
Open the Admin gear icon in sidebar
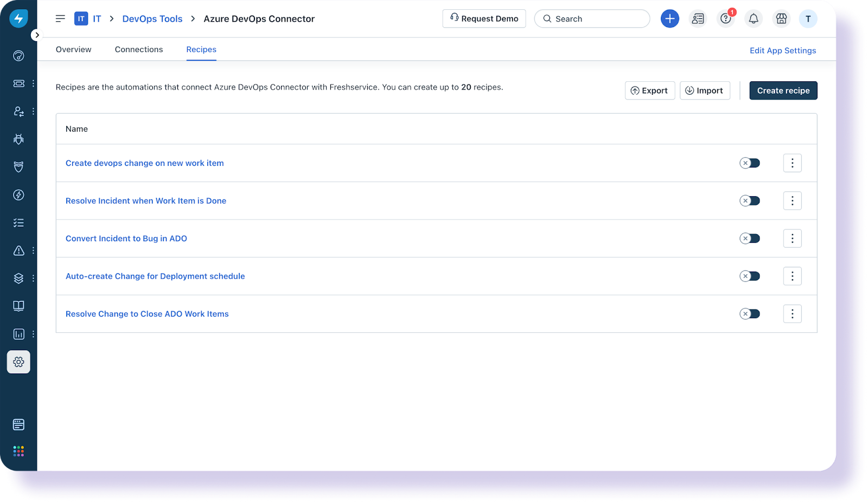coord(18,362)
